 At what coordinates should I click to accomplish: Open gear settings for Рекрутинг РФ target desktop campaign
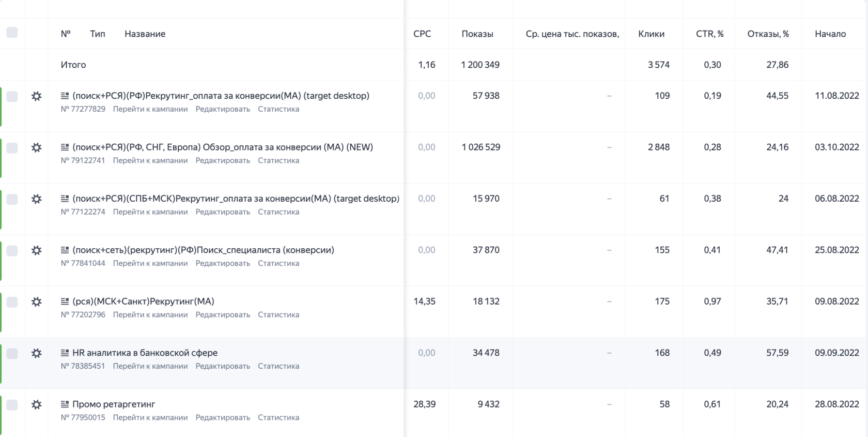click(36, 96)
